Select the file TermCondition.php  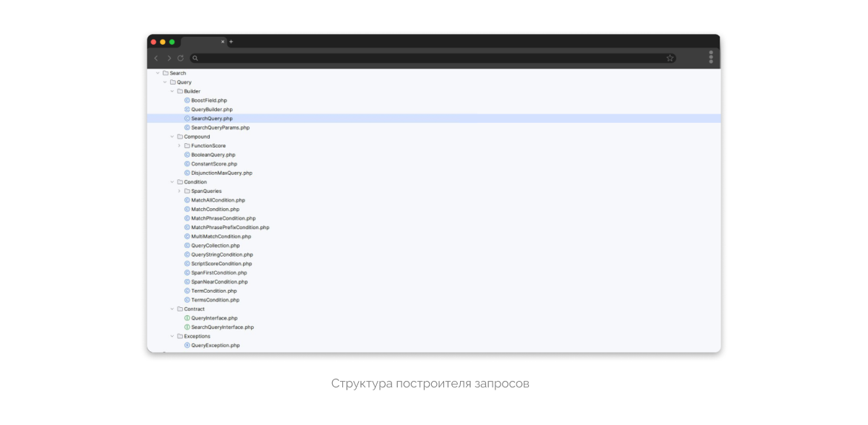214,291
